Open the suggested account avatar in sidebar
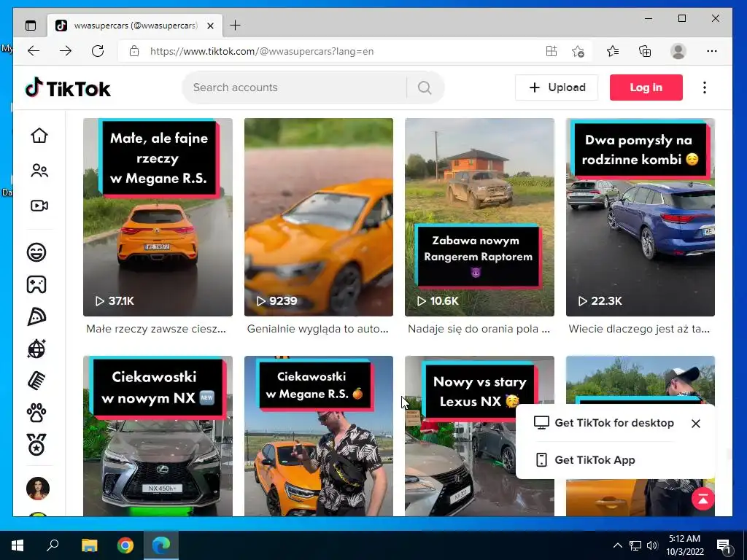 [38, 489]
